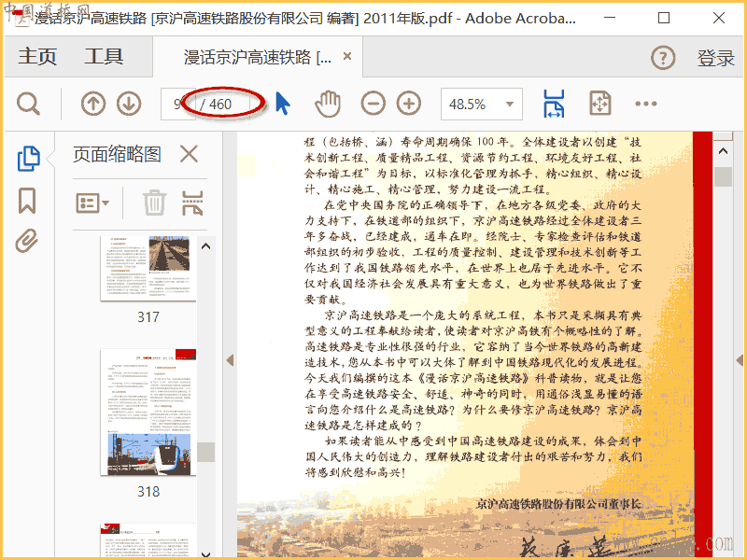This screenshot has height=560, width=747.
Task: Click the document vertical scrollbar handle
Action: (723, 176)
